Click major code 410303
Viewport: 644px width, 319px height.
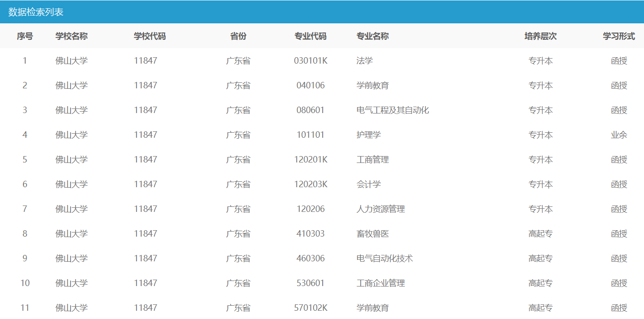311,234
